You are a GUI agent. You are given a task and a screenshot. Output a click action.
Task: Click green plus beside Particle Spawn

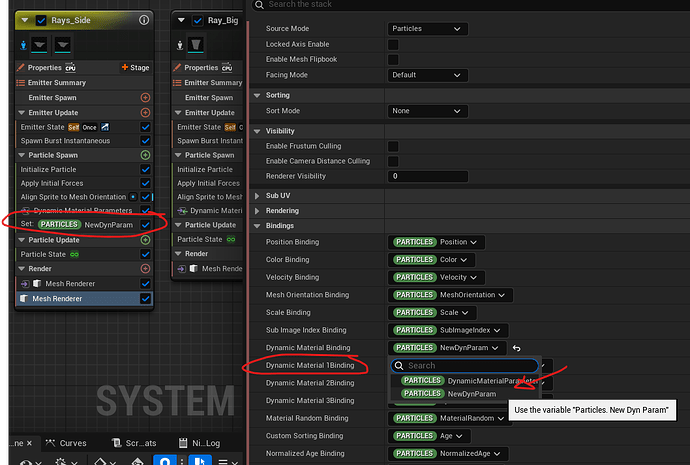point(145,156)
